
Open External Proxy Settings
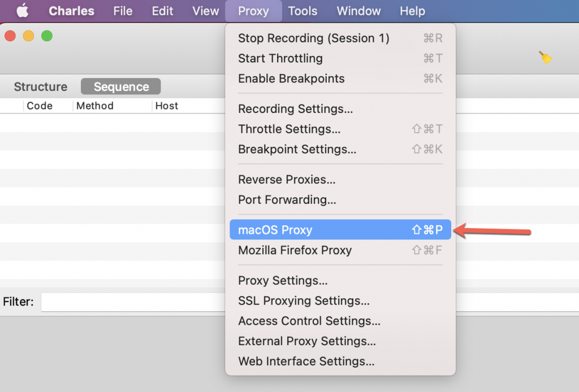tap(340, 341)
